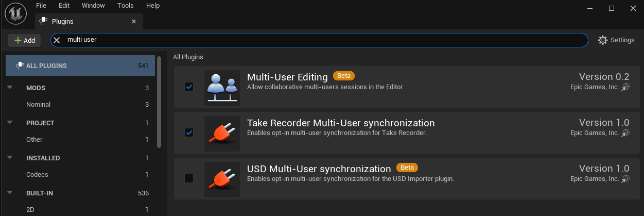The height and width of the screenshot is (216, 644).
Task: Open the Tools menu
Action: pyautogui.click(x=125, y=6)
